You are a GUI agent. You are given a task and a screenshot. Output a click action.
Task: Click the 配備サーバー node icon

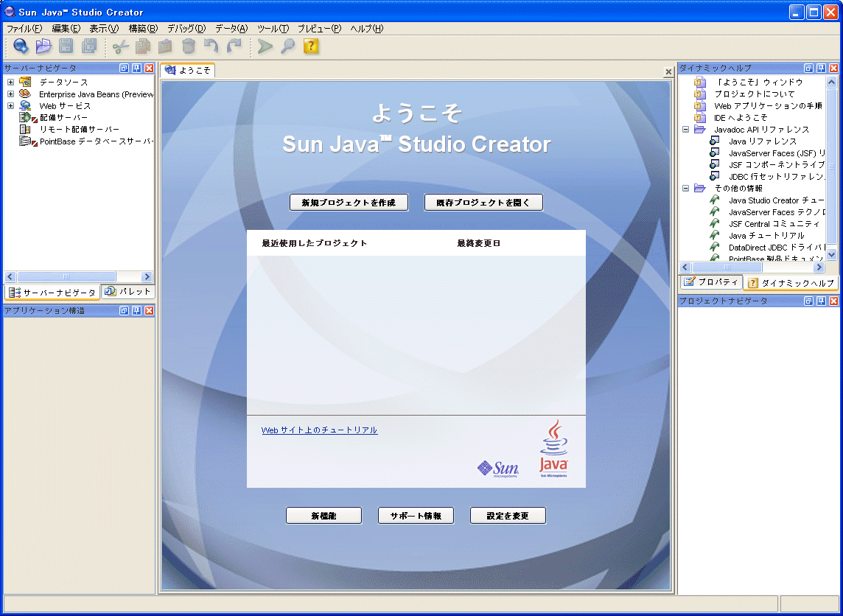point(24,117)
